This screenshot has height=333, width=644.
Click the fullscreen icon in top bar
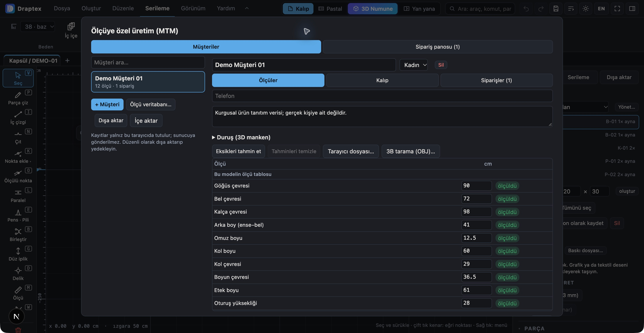pos(617,9)
